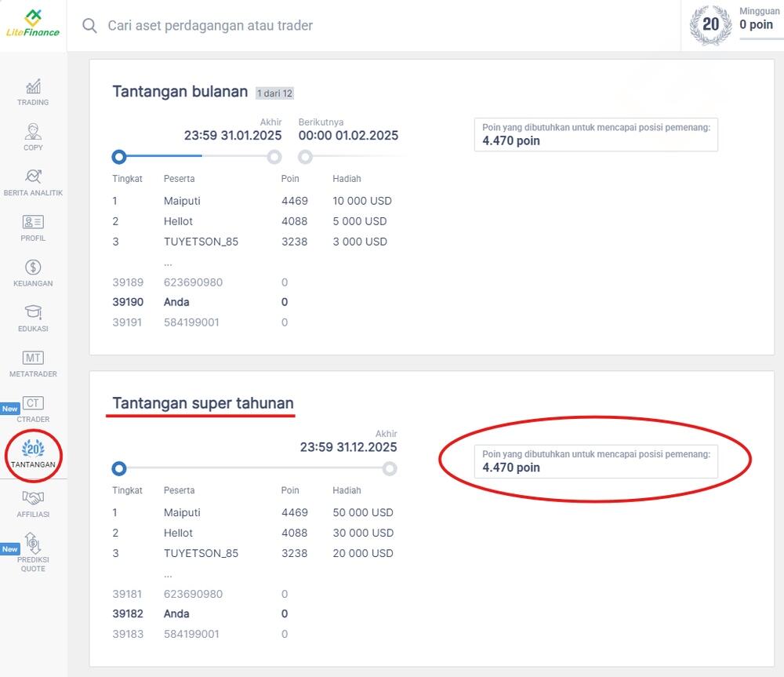Select participant Maiputi in monthly challenge
Image resolution: width=784 pixels, height=677 pixels.
(x=182, y=200)
